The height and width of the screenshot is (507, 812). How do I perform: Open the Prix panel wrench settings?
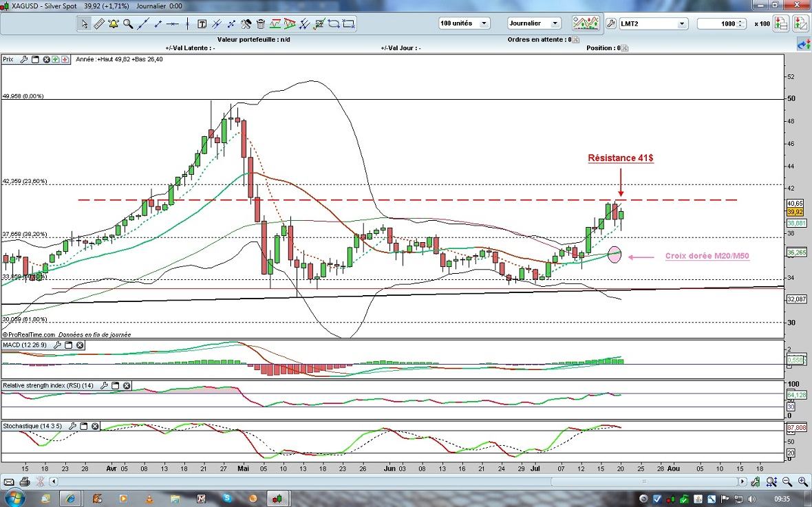click(24, 60)
